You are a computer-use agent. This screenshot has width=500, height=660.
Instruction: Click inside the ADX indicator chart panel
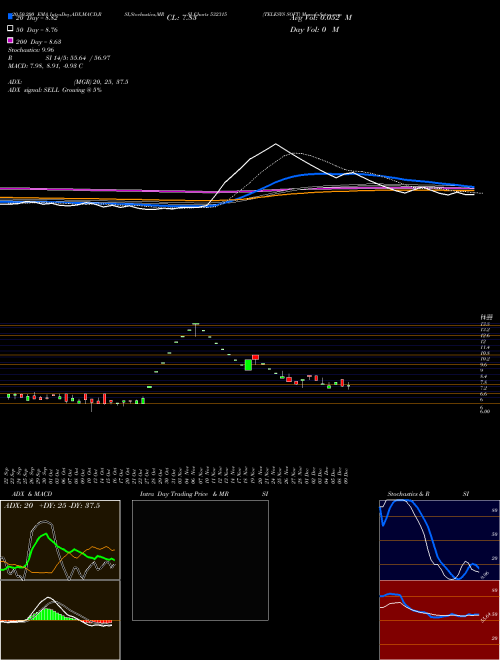click(60, 540)
